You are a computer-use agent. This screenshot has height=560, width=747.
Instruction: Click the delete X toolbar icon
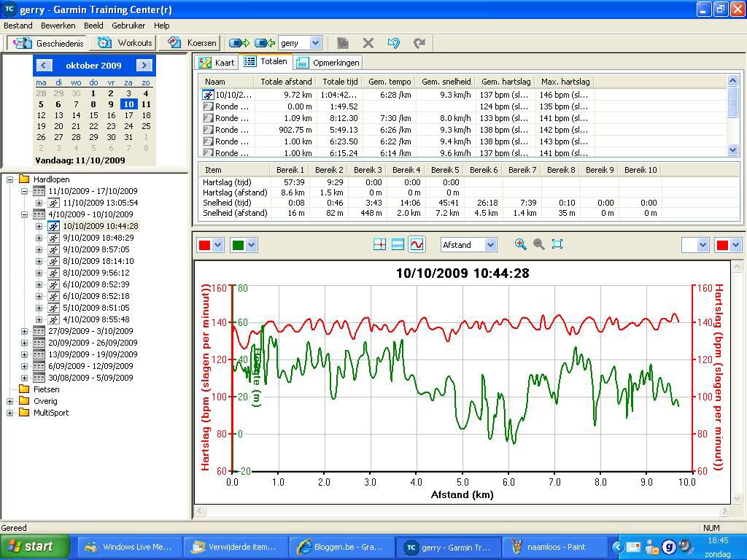368,43
